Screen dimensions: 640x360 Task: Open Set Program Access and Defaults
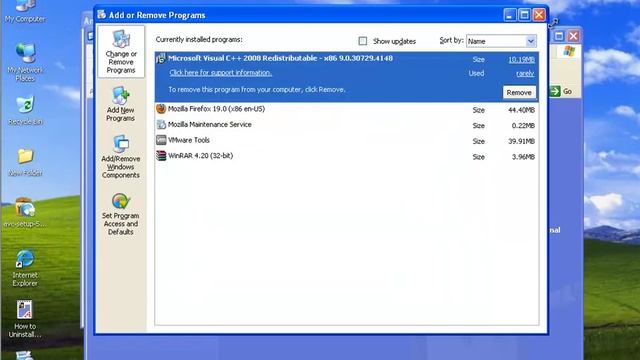click(120, 214)
